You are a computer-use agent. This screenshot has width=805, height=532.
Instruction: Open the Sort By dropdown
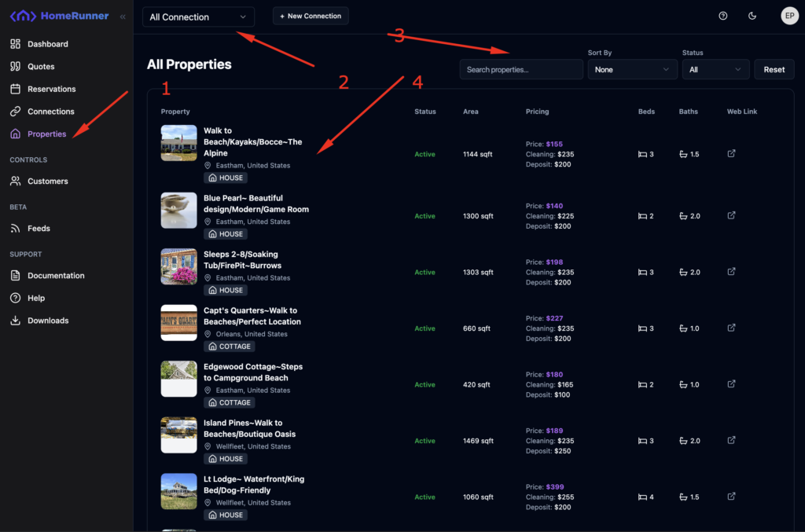point(632,70)
